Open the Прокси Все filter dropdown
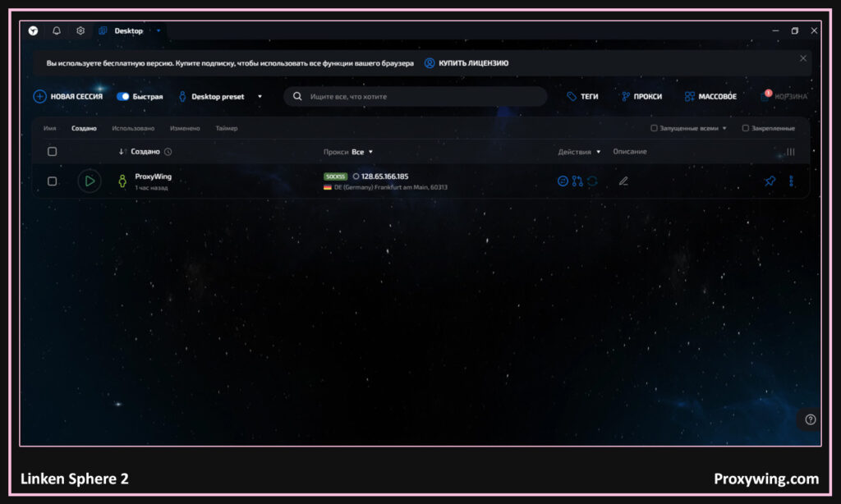Image resolution: width=841 pixels, height=504 pixels. point(361,152)
